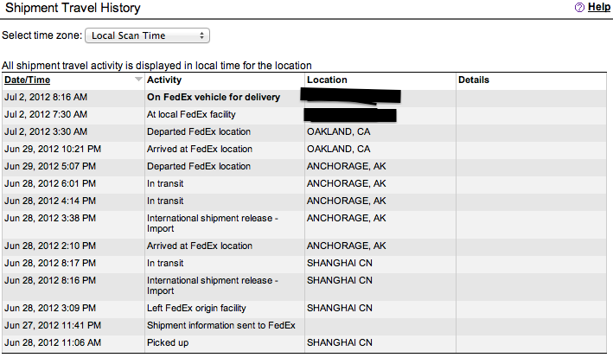Click the Picked up activity entry
The width and height of the screenshot is (613, 364).
[168, 342]
